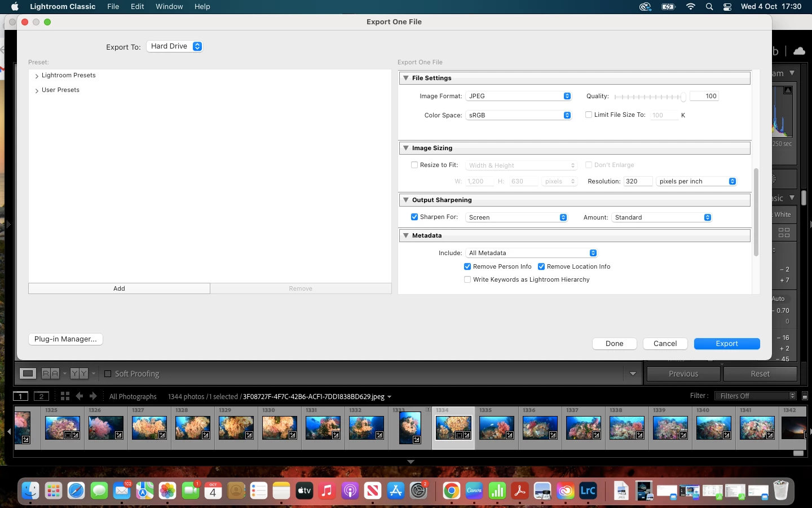Open the Edit menu
Screen dimensions: 812x508
coord(138,7)
